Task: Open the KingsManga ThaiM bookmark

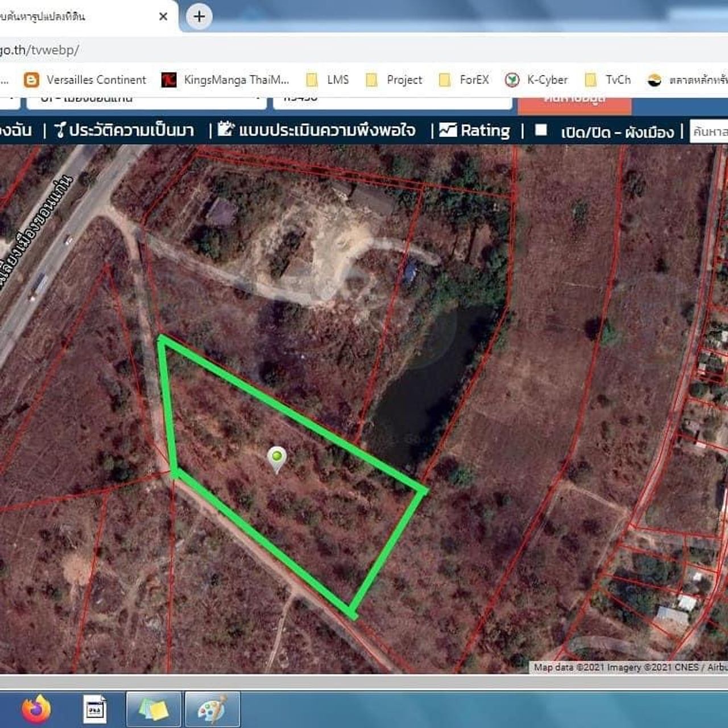Action: click(226, 80)
